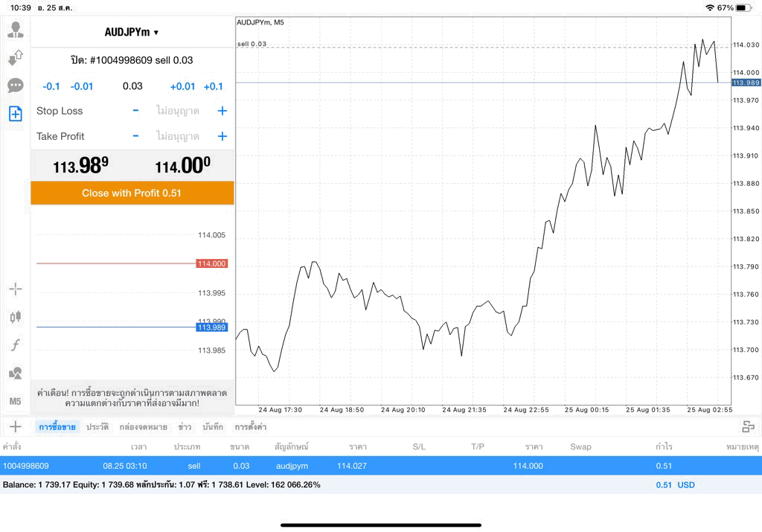Open the candlestick chart type icon
The image size is (762, 532).
[16, 317]
